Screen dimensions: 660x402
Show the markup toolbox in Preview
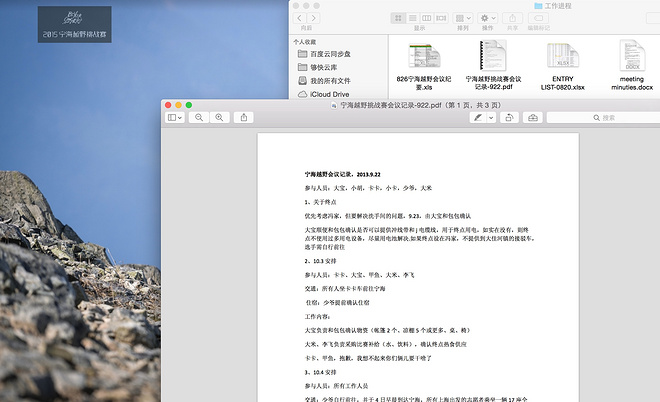pos(533,118)
